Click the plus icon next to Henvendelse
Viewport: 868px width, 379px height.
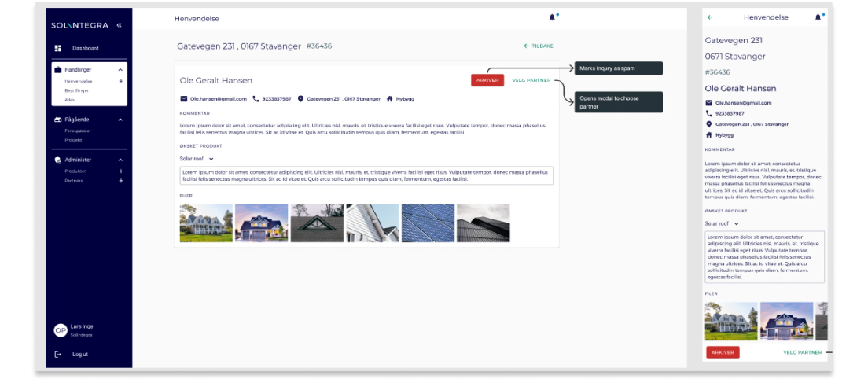click(x=120, y=81)
